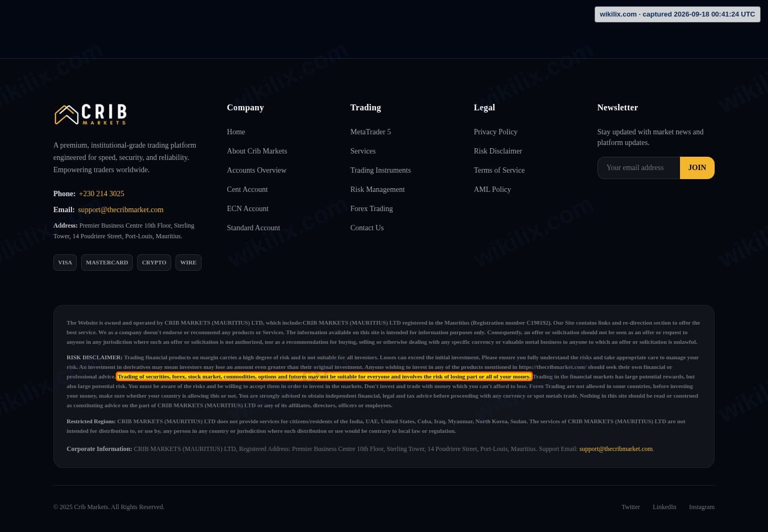Click the VISA payment badge
This screenshot has height=532, width=768.
pyautogui.click(x=65, y=262)
